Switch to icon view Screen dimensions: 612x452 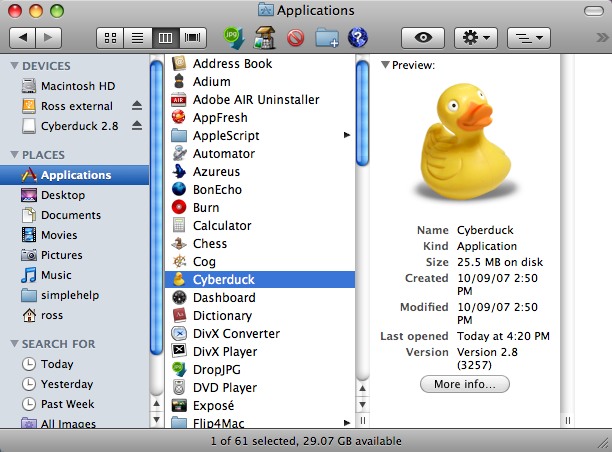110,38
